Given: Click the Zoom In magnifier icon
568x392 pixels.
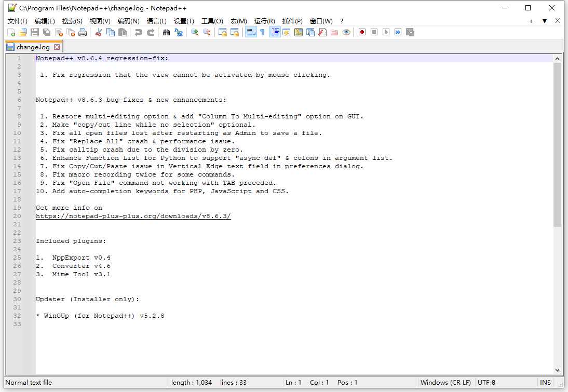Looking at the screenshot, I should pos(195,32).
